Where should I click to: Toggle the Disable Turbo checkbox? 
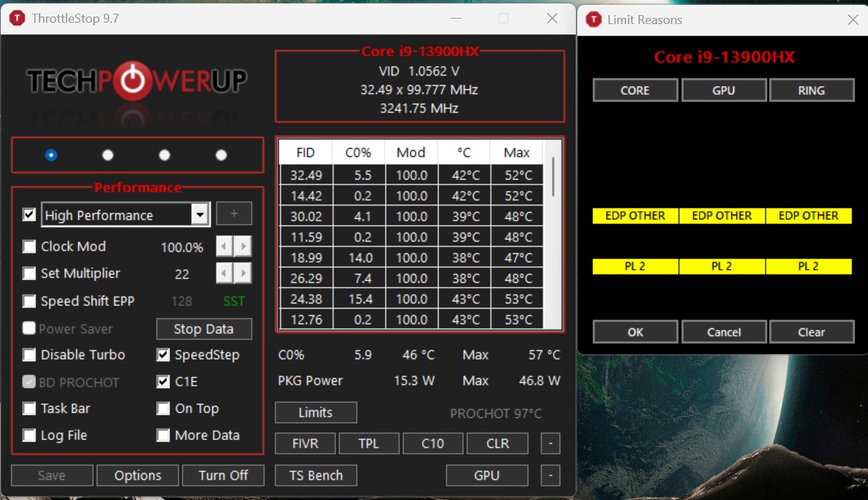(x=29, y=355)
